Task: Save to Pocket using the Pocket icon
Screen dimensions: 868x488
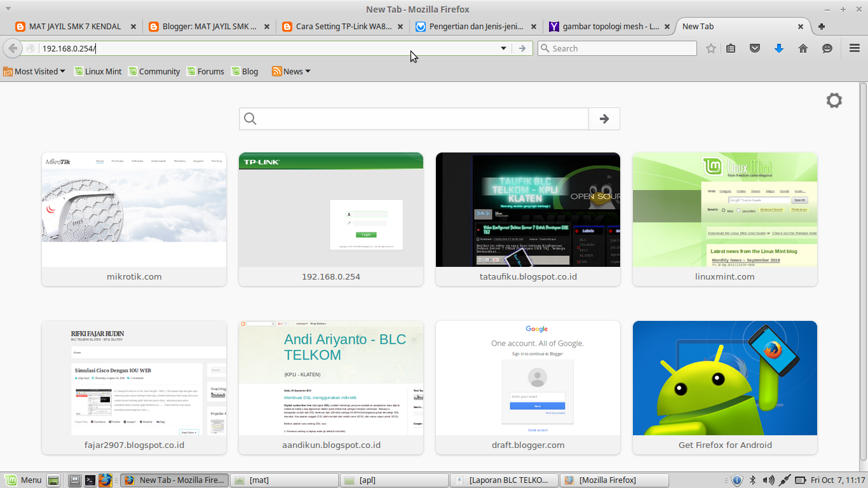Action: [x=755, y=48]
